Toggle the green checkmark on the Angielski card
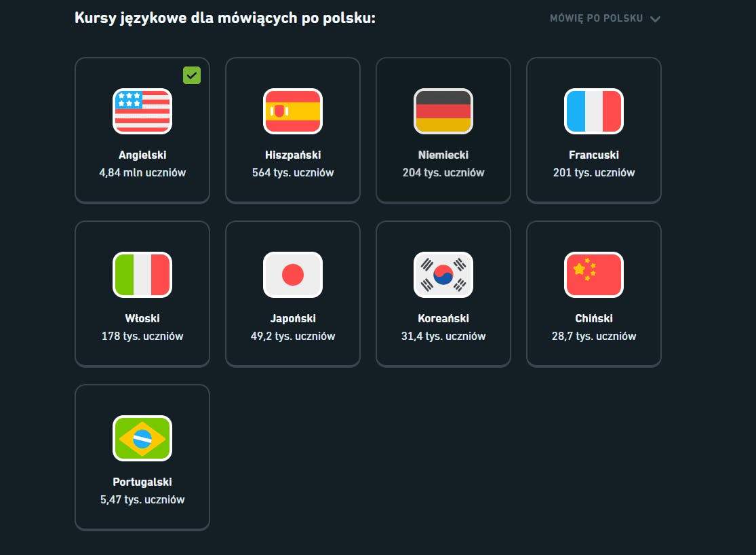 tap(192, 75)
